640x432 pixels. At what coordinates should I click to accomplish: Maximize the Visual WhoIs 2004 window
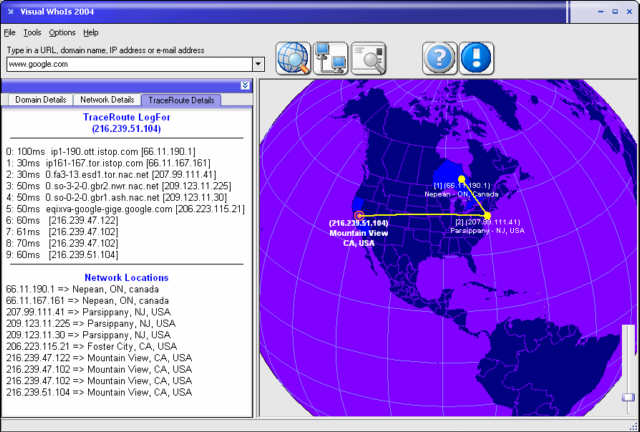coord(615,12)
